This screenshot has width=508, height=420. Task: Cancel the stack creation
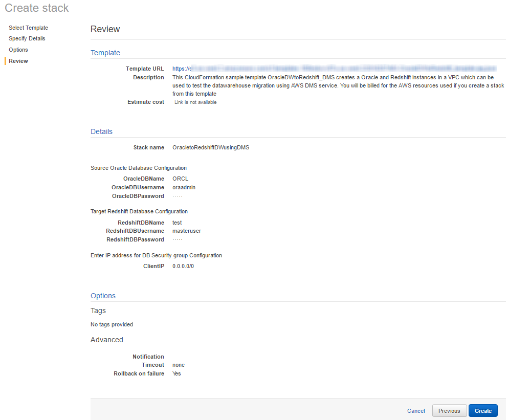[x=415, y=410]
